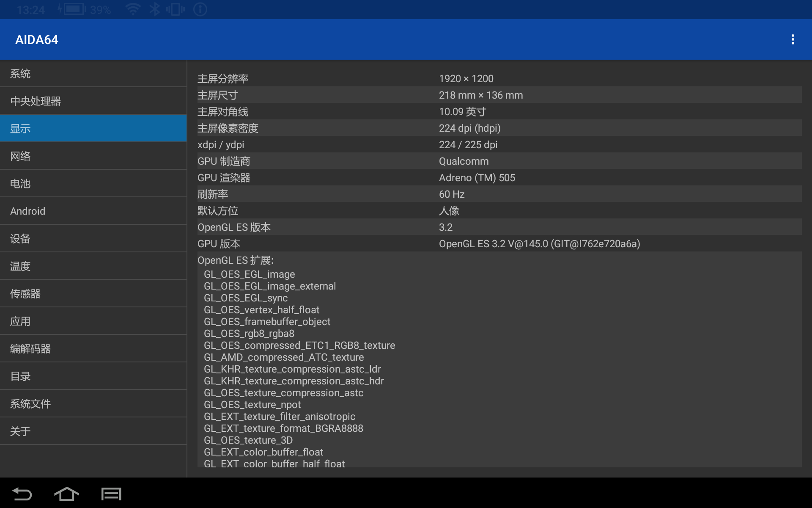812x508 pixels.
Task: Tap the Wi-Fi icon in status bar
Action: coord(133,9)
